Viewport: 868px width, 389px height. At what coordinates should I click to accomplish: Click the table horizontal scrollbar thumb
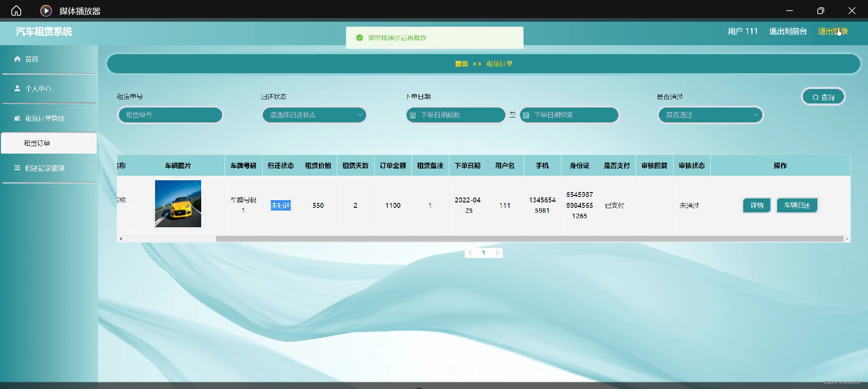(530, 239)
